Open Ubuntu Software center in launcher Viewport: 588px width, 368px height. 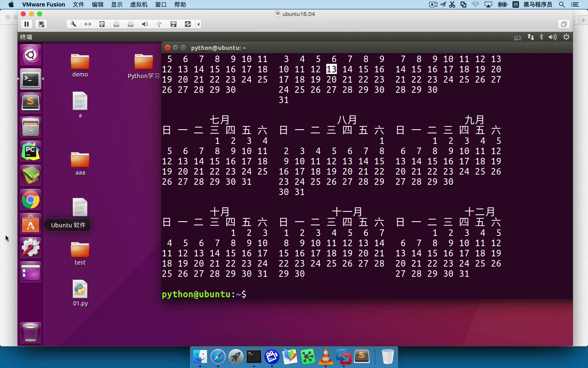[31, 224]
